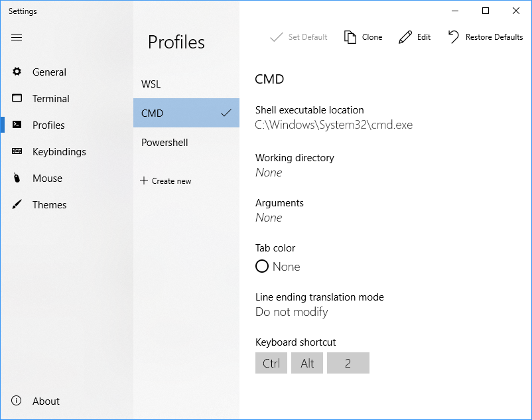The width and height of the screenshot is (532, 420).
Task: Click the Restore Defaults arrow icon
Action: [454, 37]
